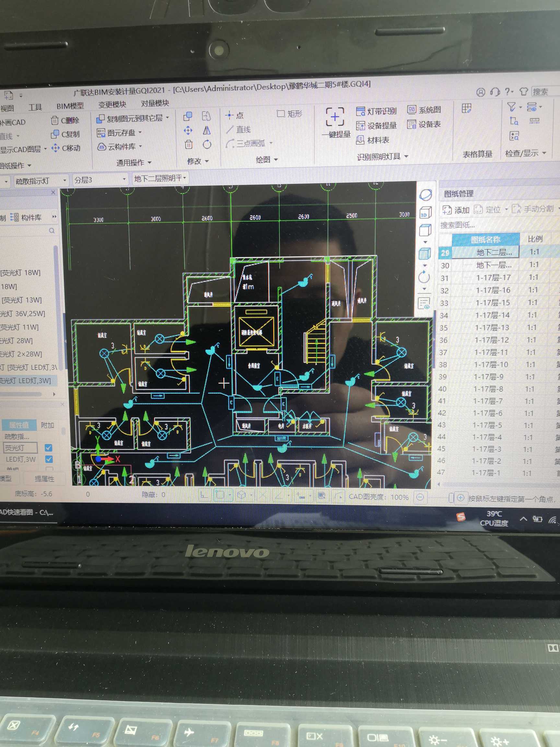The width and height of the screenshot is (560, 747).
Task: Toggle the 荧光灯 property checkbox
Action: point(48,448)
